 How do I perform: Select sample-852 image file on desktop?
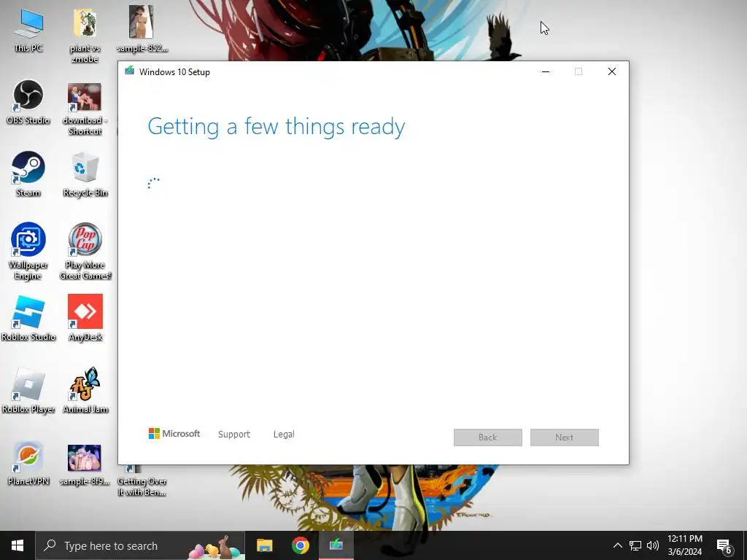pyautogui.click(x=142, y=28)
